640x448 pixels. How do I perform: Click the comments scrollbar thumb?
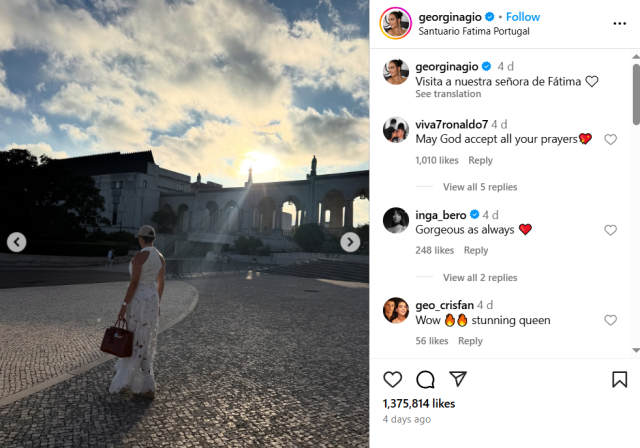(636, 94)
